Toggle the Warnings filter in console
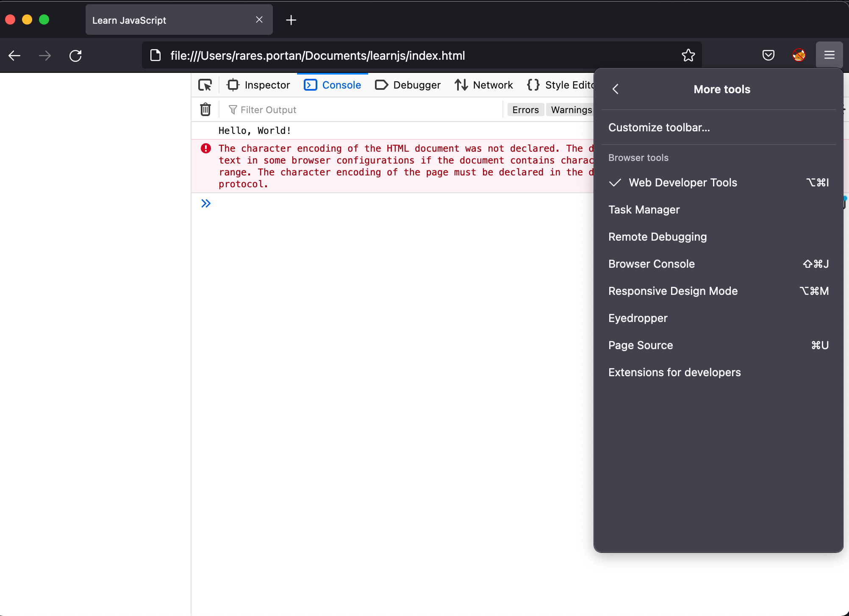The height and width of the screenshot is (616, 849). [570, 109]
